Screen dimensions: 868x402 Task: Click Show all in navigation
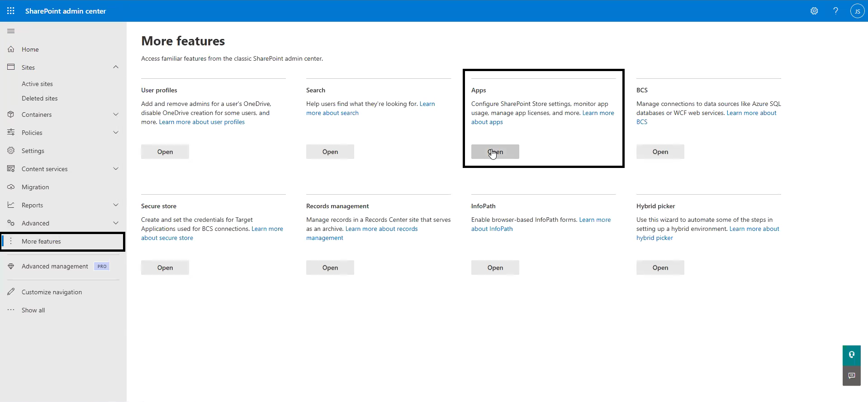[x=33, y=310]
